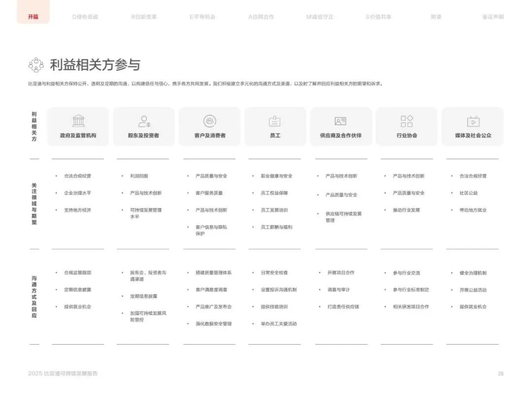This screenshot has width=532, height=395.
Task: Click 客户满意度调查 item
Action: click(x=211, y=289)
